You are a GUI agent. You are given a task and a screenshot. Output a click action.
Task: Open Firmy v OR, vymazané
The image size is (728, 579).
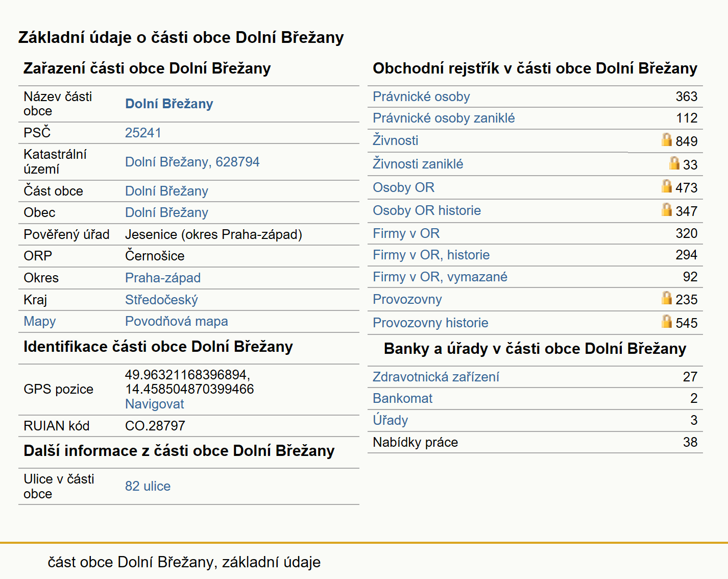(x=440, y=277)
